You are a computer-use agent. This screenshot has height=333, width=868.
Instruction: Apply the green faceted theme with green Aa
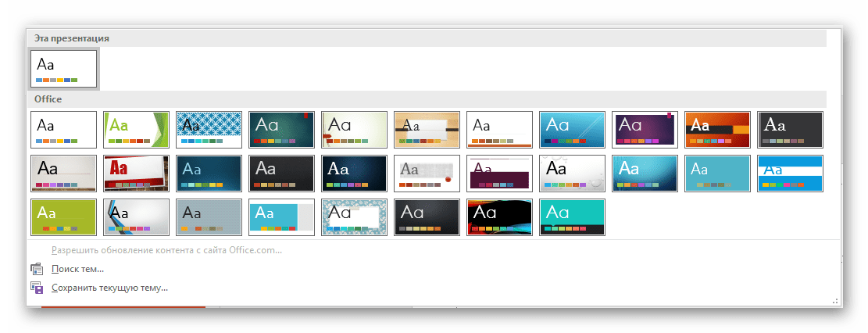point(136,130)
